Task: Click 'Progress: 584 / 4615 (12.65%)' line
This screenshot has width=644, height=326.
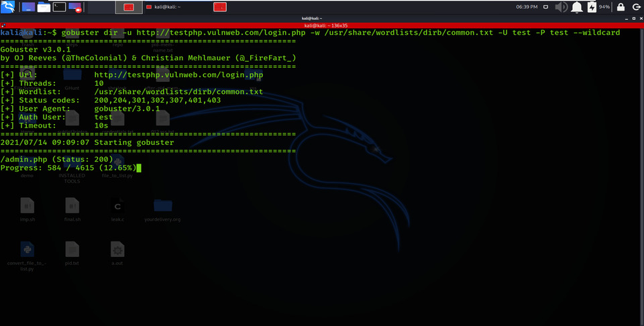Action: pos(68,168)
